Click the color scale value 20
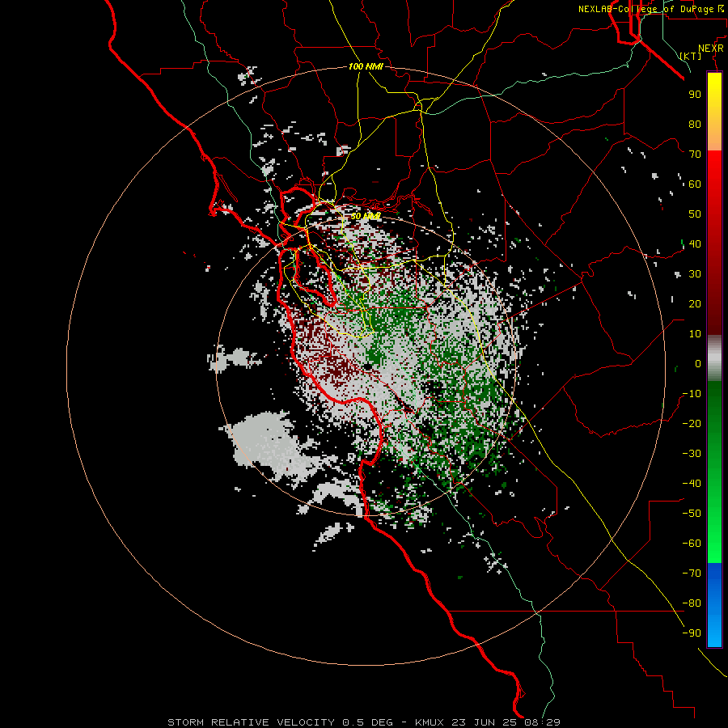Screen dimensions: 728x728 pos(695,304)
